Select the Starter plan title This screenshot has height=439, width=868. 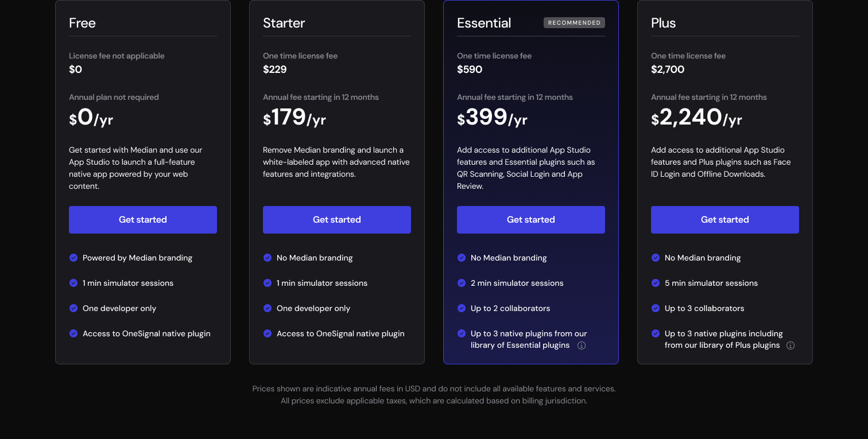point(284,23)
